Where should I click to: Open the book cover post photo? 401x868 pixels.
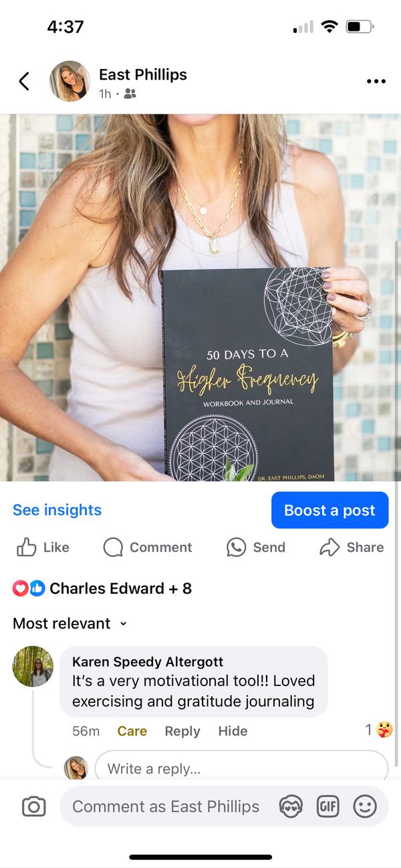pyautogui.click(x=200, y=298)
